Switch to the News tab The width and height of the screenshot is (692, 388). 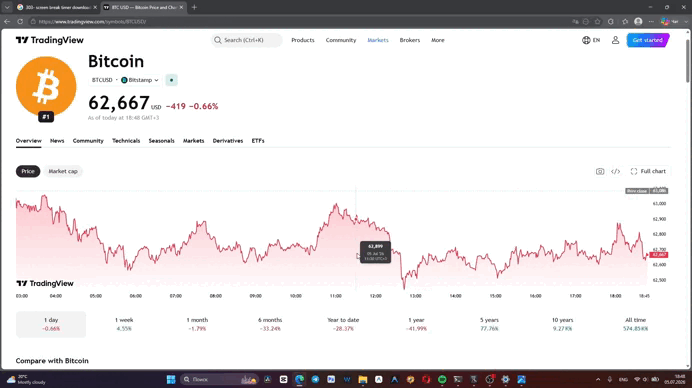pyautogui.click(x=57, y=141)
